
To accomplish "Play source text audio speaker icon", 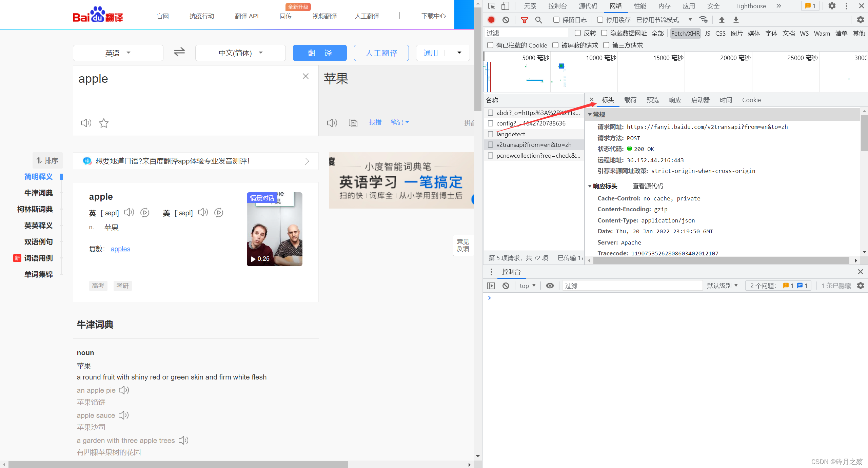I will click(86, 123).
